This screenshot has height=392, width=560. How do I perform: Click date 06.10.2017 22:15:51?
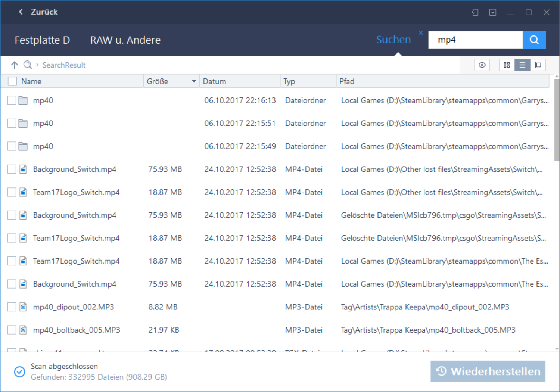240,123
